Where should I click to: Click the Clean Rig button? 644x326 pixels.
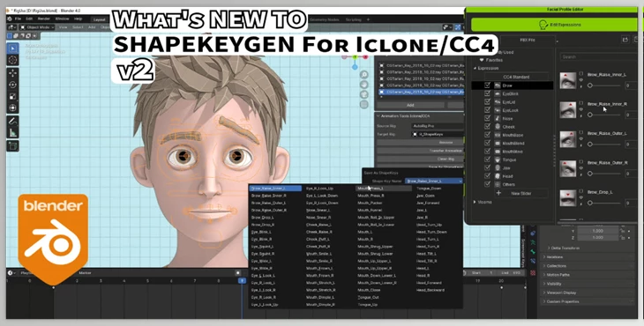tap(420, 159)
